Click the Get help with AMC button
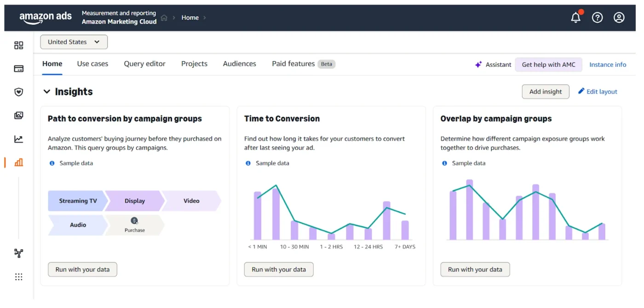 click(548, 64)
